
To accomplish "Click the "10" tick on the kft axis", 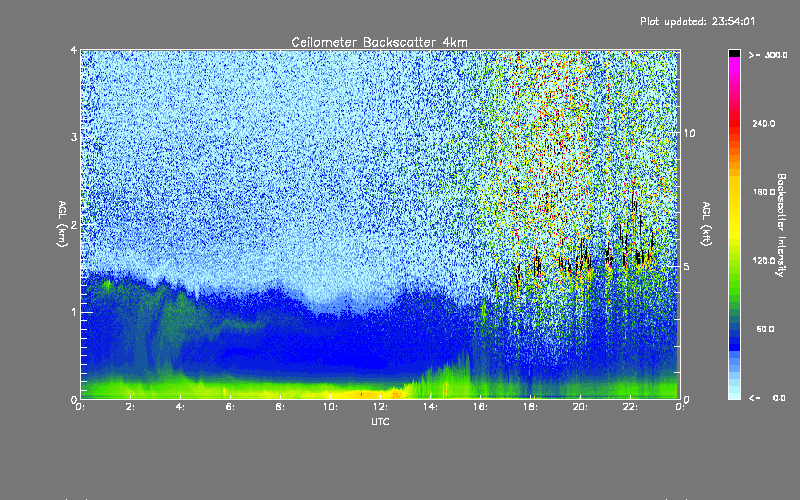I will pyautogui.click(x=689, y=133).
